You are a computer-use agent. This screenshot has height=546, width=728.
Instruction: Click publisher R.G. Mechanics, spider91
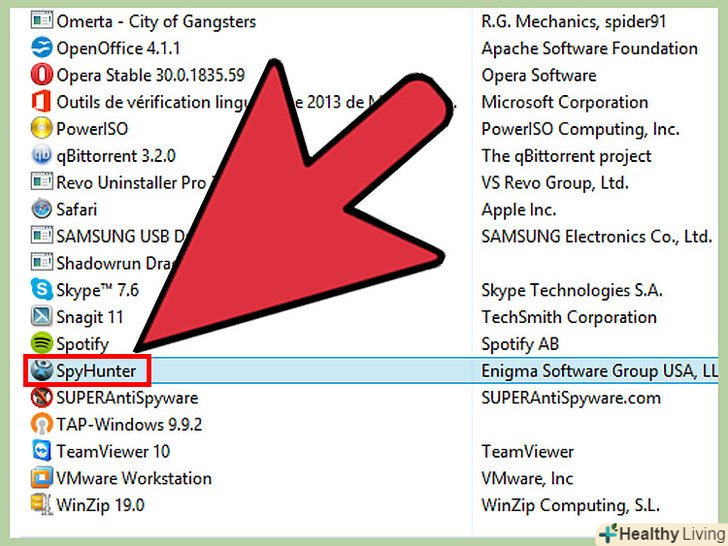pyautogui.click(x=574, y=22)
